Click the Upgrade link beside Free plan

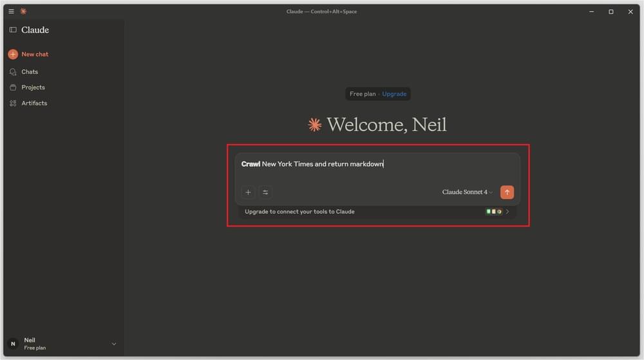pyautogui.click(x=394, y=93)
